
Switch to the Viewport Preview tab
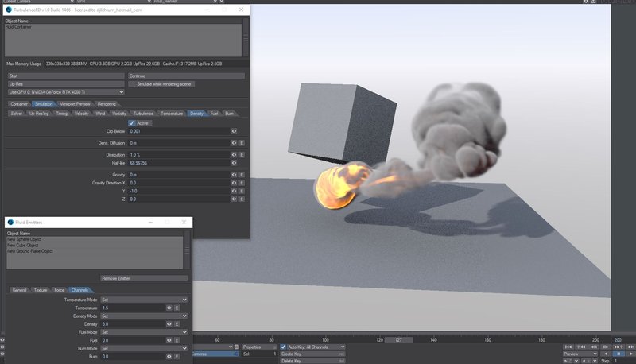(x=75, y=104)
